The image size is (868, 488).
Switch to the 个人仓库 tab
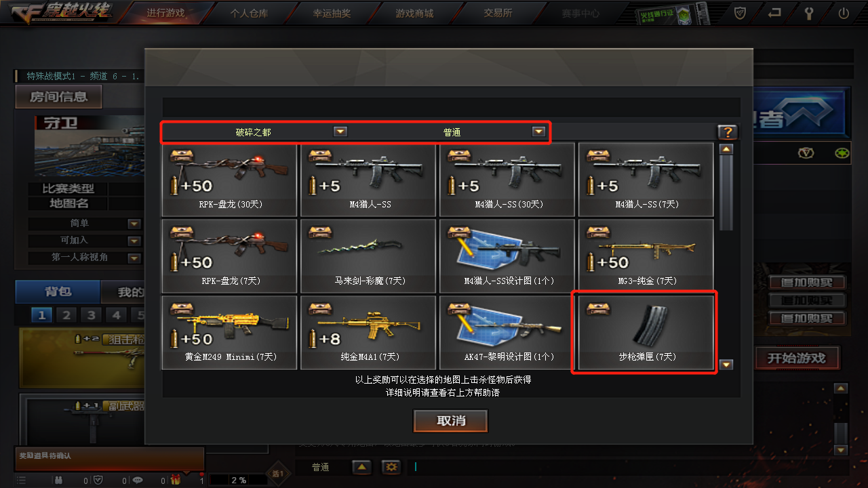249,13
